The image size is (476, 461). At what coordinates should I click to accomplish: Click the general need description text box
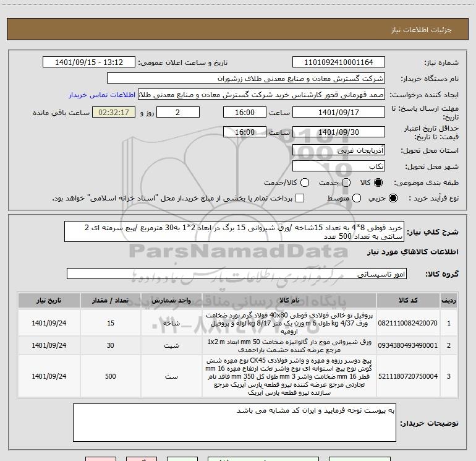234,231
